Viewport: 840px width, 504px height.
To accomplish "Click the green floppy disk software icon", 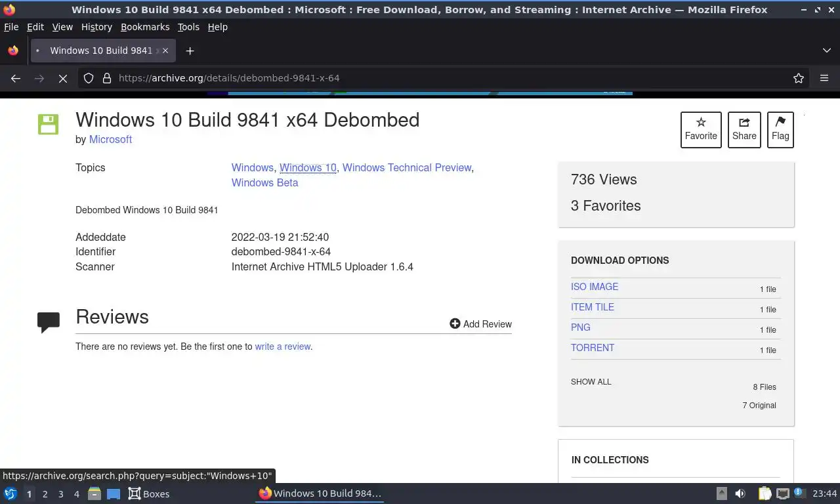I will [x=48, y=125].
